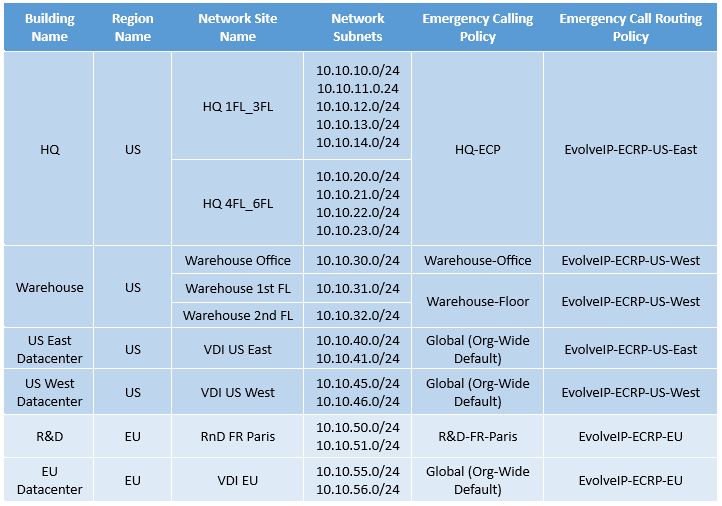Select the Warehouse 1st FL cell
722x506 pixels.
(x=238, y=288)
